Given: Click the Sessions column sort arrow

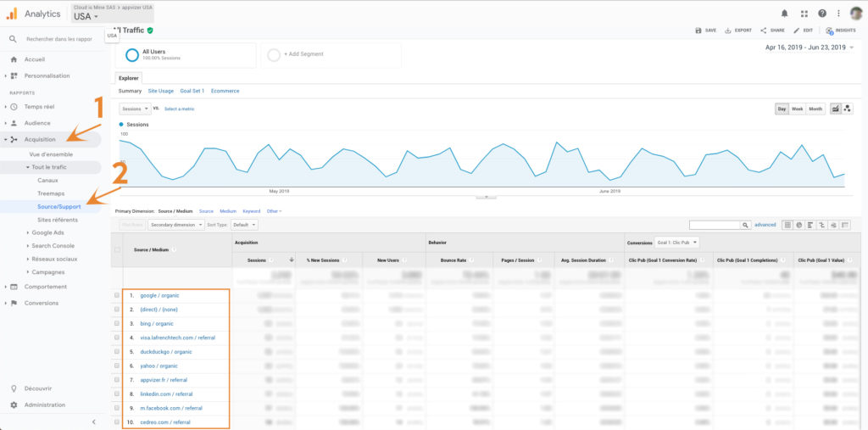Looking at the screenshot, I should (292, 260).
